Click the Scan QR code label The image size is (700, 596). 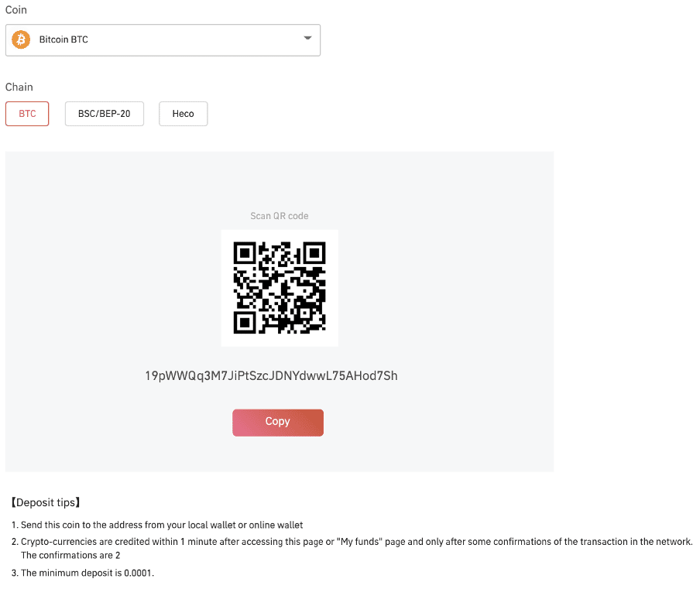coord(280,216)
